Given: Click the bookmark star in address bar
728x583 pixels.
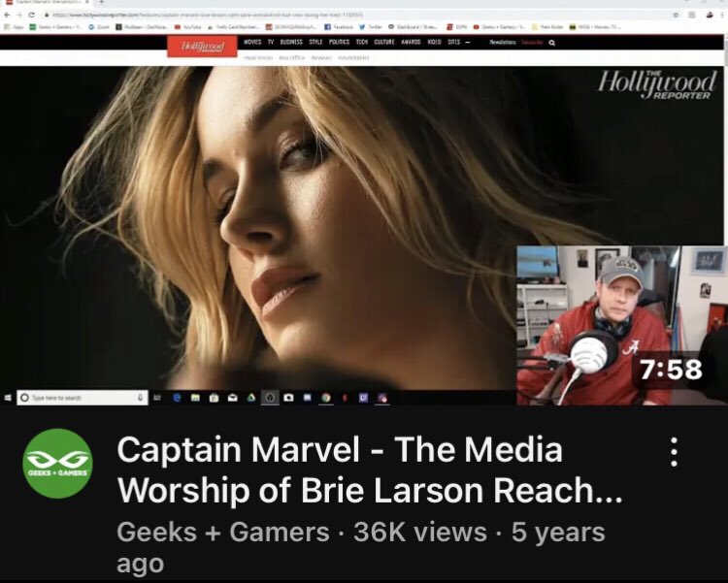Looking at the screenshot, I should pos(676,15).
